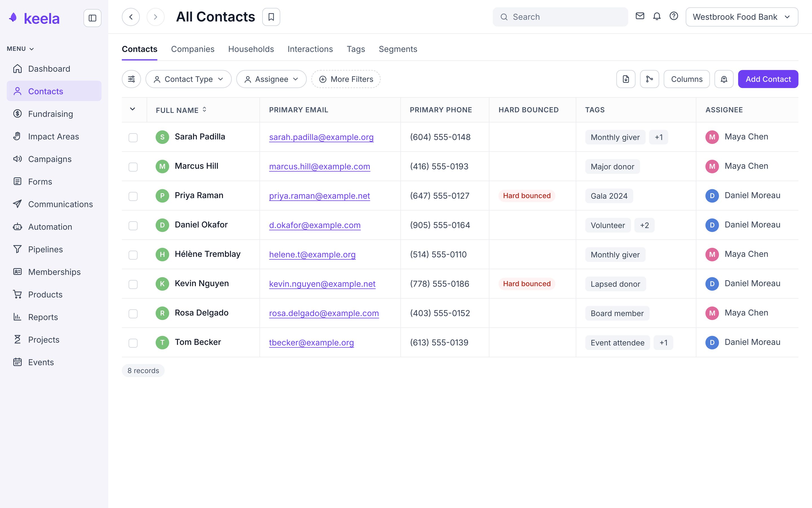Switch to the Segments tab
Image resolution: width=812 pixels, height=508 pixels.
coord(398,49)
